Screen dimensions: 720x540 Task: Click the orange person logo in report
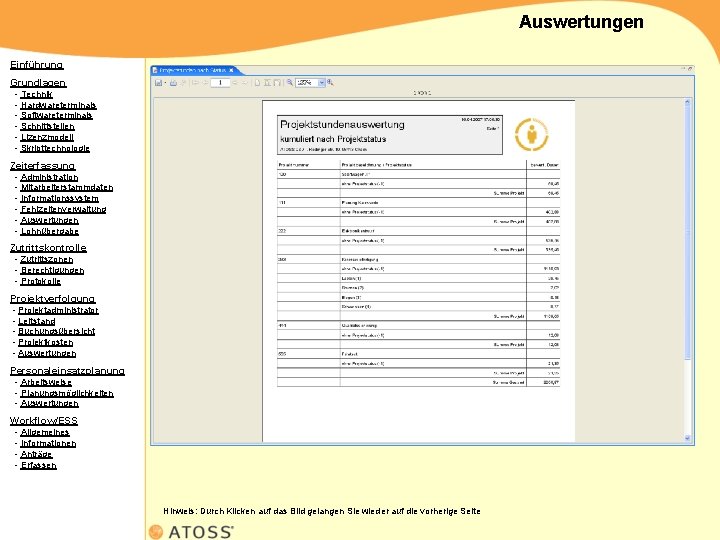531,134
